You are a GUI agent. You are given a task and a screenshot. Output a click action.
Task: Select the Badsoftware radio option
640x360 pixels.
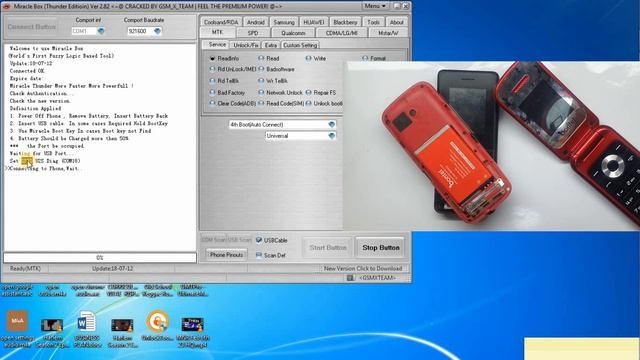[261, 69]
